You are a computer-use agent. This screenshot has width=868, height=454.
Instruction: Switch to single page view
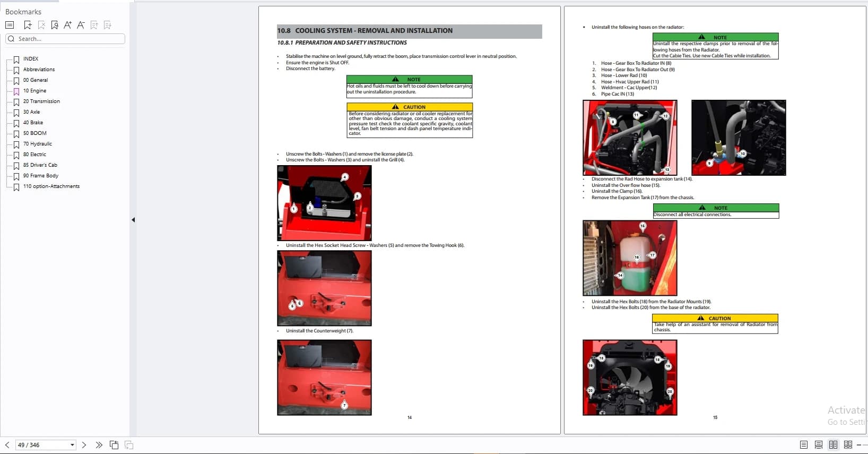[804, 445]
